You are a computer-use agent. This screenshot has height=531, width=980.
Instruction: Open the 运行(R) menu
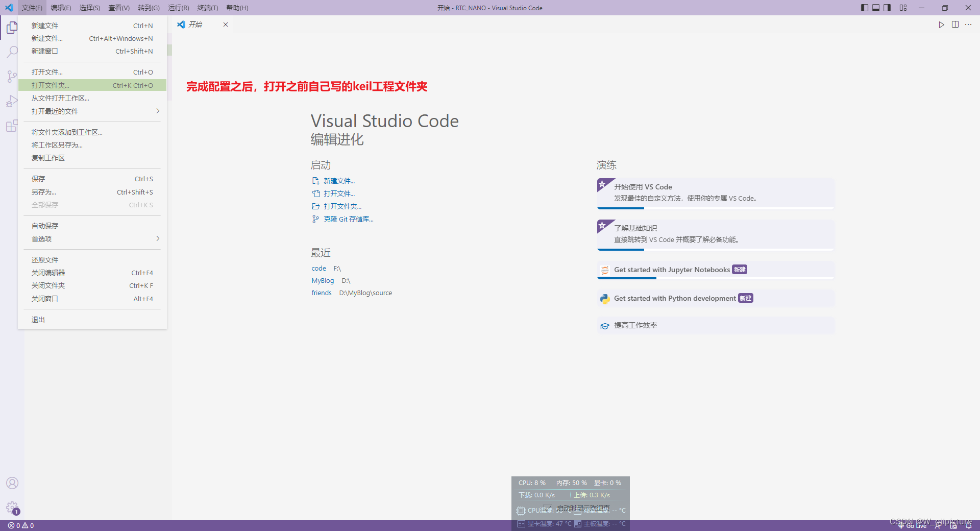[x=179, y=8]
